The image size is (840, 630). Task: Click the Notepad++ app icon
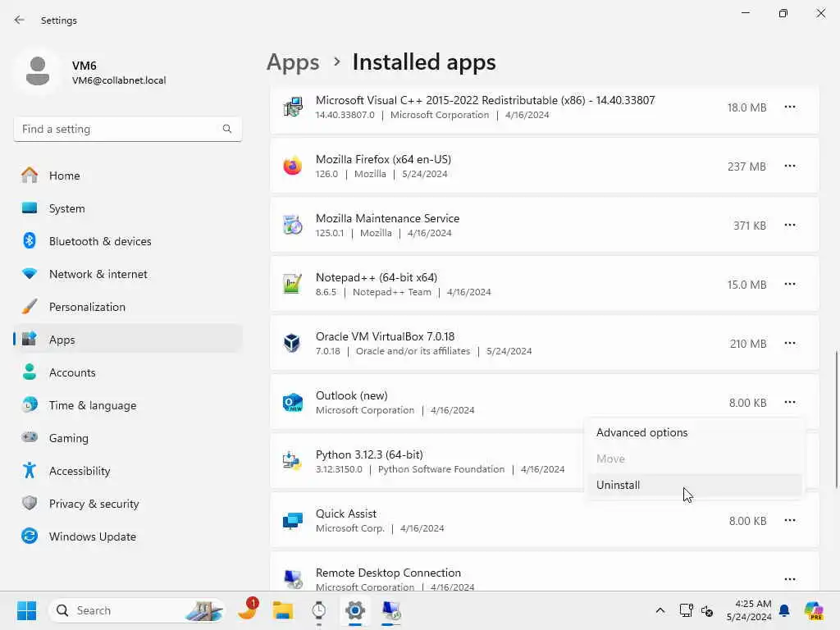click(x=293, y=284)
